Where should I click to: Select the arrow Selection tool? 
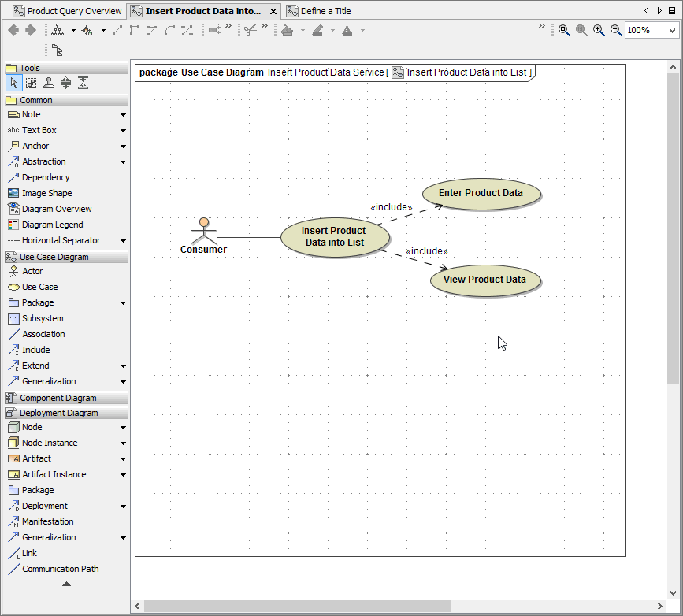coord(13,83)
